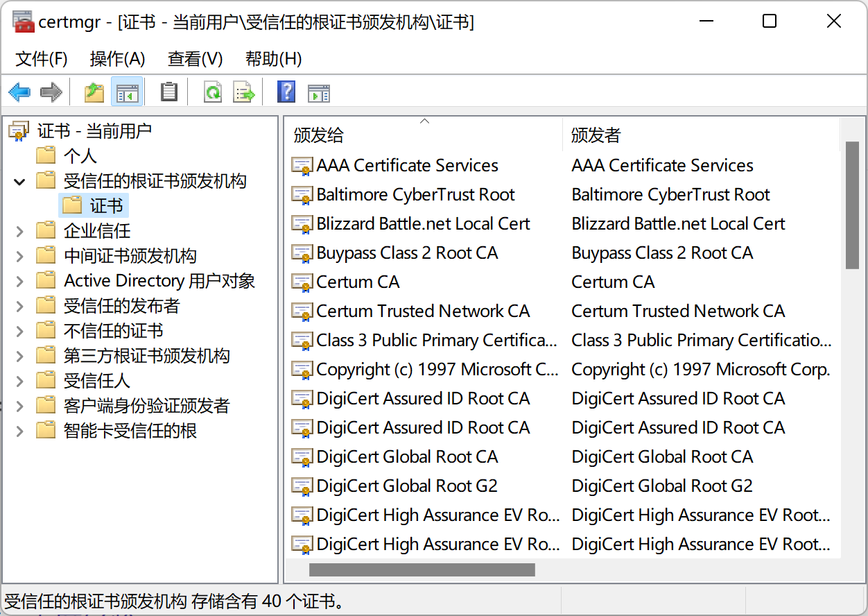The height and width of the screenshot is (616, 868).
Task: Click certificate icon beside Copyright (c) 1997 Microsoft
Action: (x=302, y=370)
